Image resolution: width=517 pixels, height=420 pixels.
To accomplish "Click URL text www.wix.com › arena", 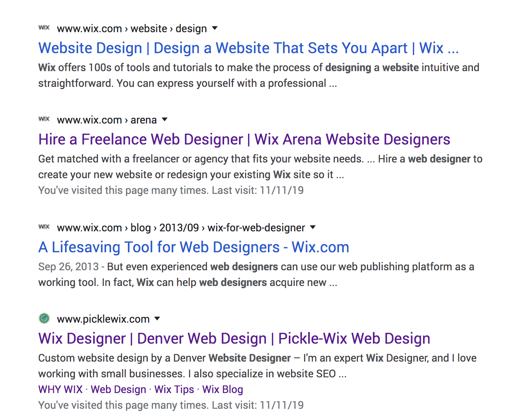I will pos(107,120).
